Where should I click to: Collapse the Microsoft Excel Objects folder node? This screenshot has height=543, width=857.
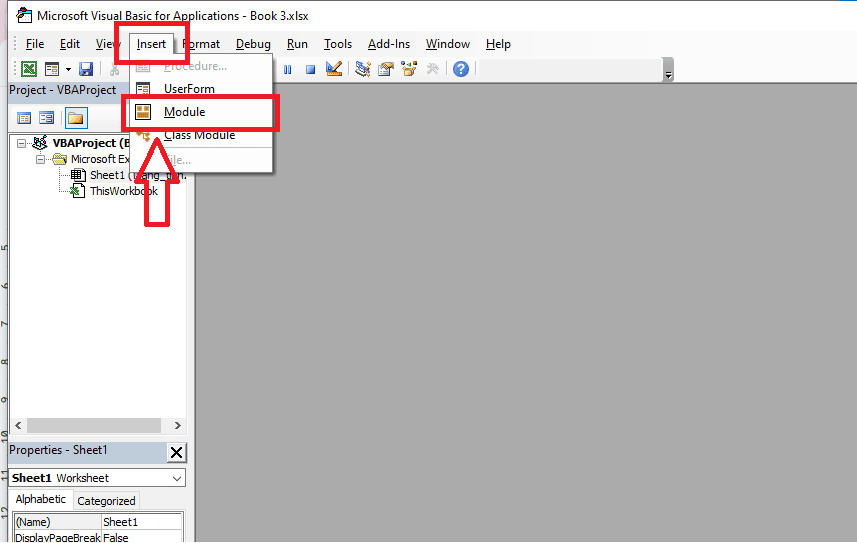40,159
